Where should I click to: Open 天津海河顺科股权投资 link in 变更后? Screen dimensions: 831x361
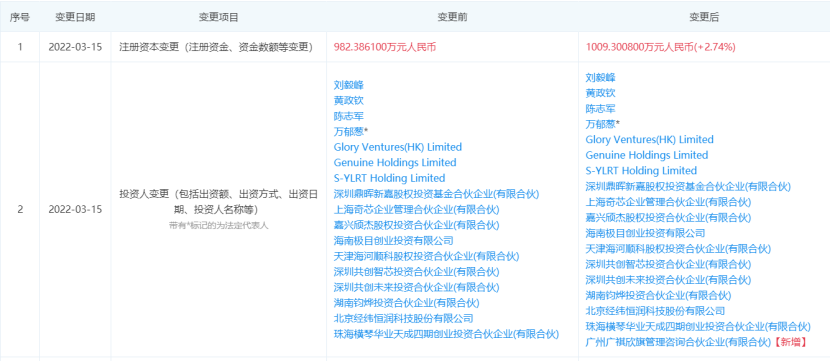coord(678,249)
